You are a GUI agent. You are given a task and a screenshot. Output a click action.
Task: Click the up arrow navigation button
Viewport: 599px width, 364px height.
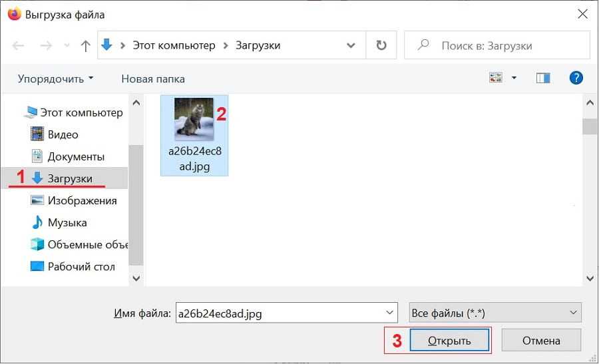pyautogui.click(x=85, y=46)
